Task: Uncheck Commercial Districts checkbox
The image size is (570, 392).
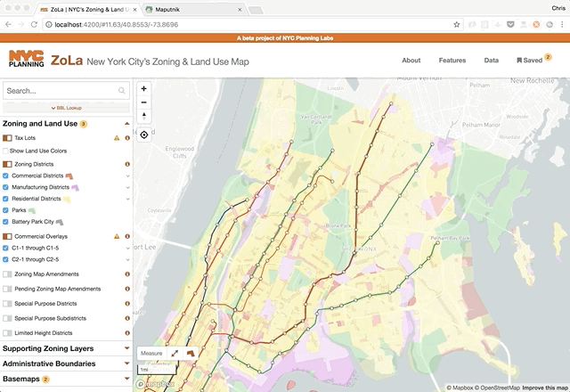Action: 5,176
